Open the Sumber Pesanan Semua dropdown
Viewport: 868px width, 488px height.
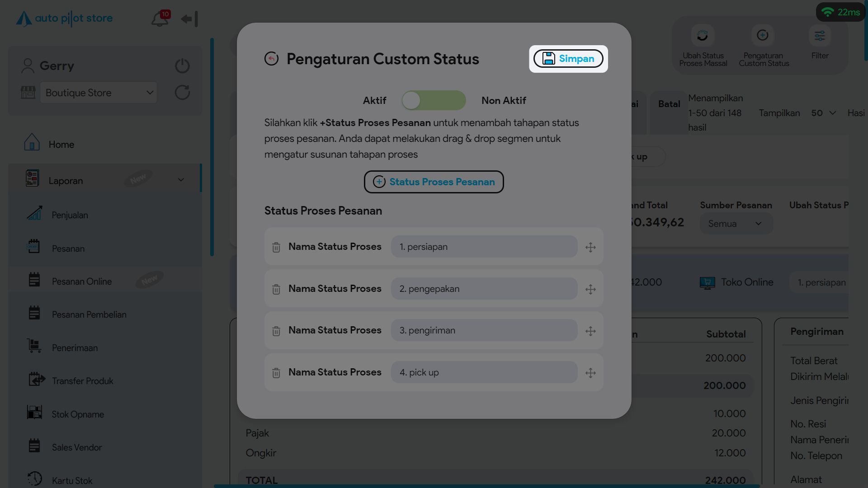736,224
